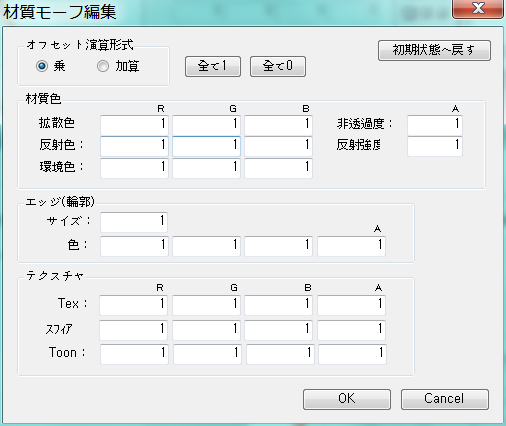Focus the 環境色 B input field

tap(278, 168)
